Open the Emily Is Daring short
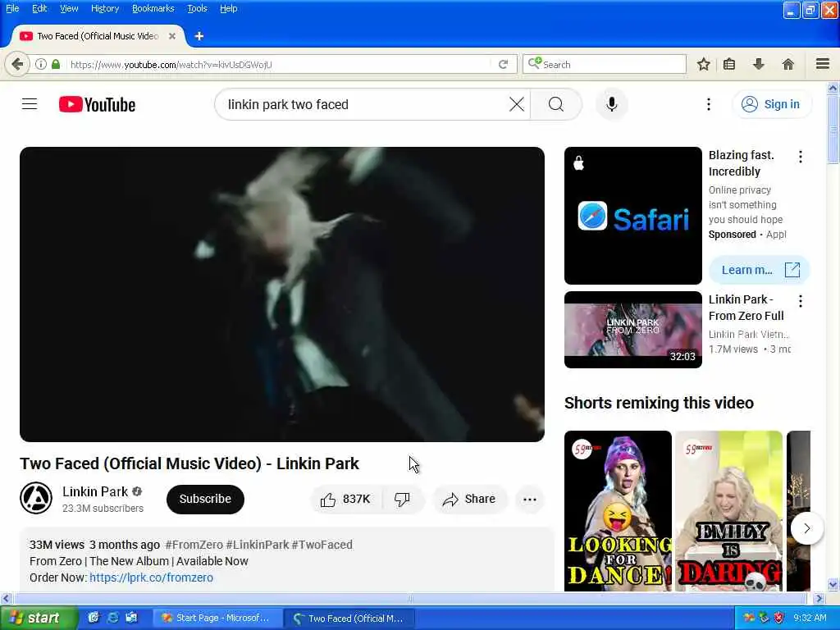 tap(728, 510)
